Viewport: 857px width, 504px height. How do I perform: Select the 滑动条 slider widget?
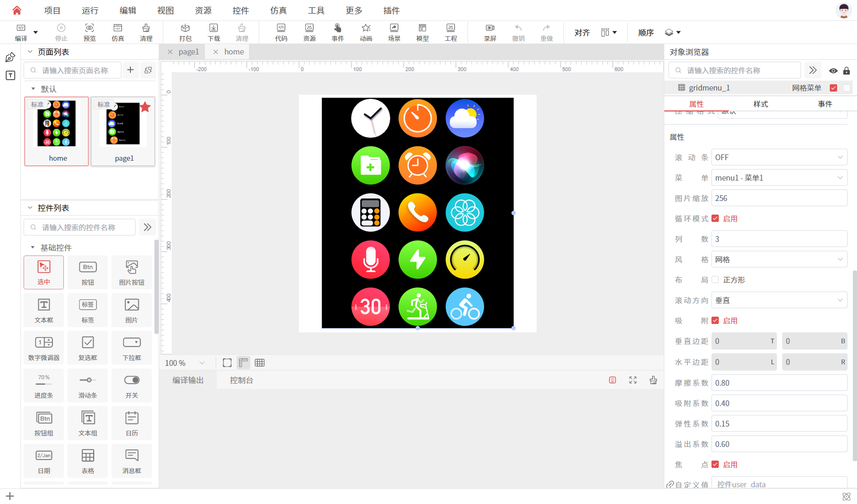(x=88, y=385)
